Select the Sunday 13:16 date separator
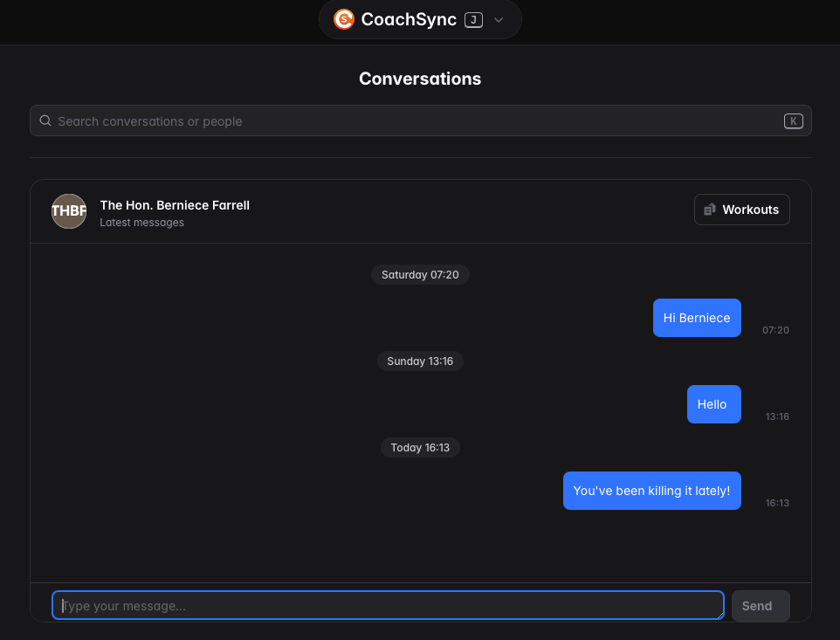This screenshot has height=640, width=840. pyautogui.click(x=420, y=361)
